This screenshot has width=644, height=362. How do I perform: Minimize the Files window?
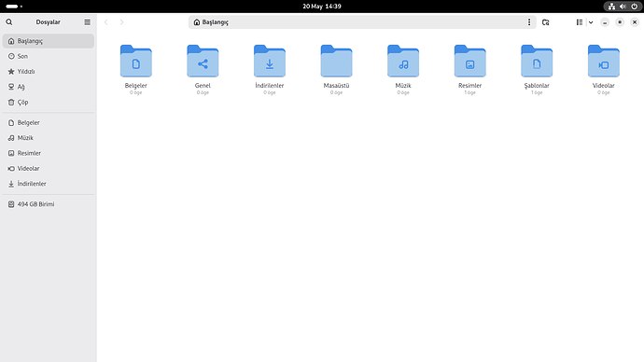pos(605,22)
